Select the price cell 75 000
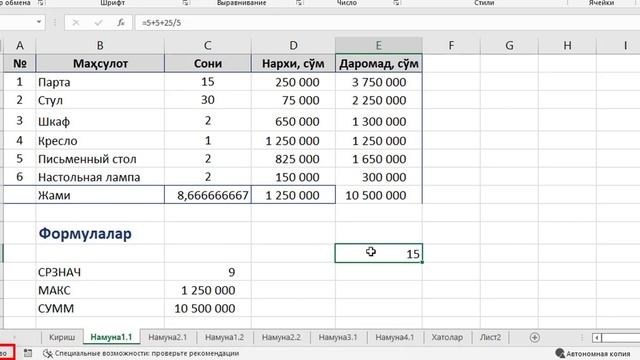The height and width of the screenshot is (360, 640). tap(293, 100)
